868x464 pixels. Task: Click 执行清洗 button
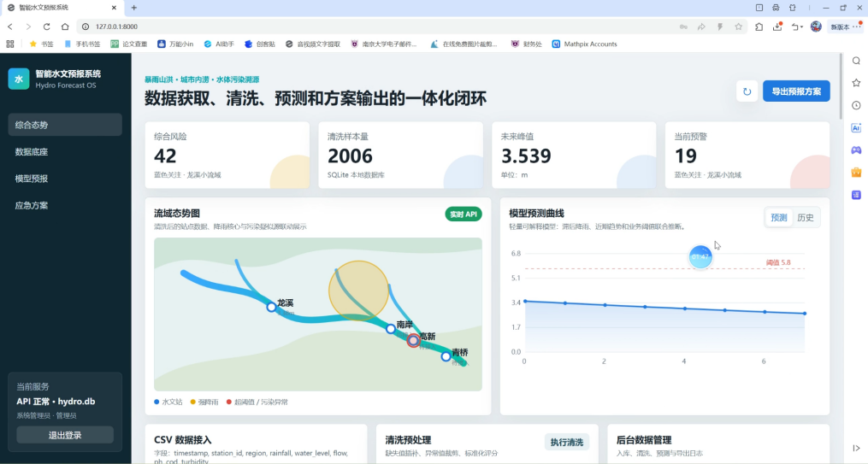[566, 443]
